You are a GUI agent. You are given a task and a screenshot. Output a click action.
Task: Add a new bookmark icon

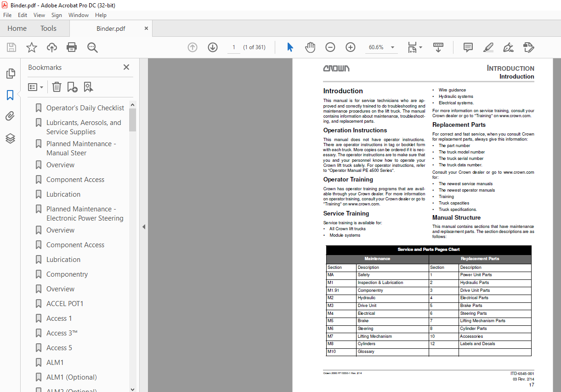click(x=72, y=87)
